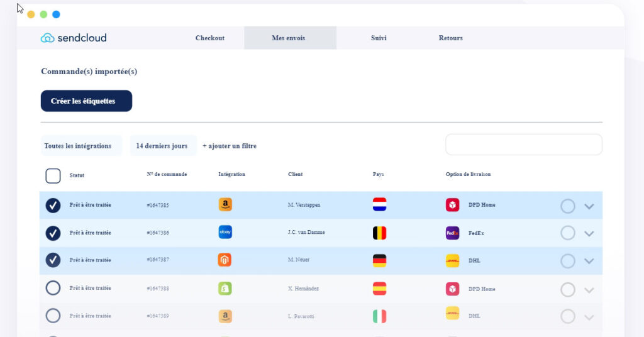
Task: Click the green window control dot
Action: 43,15
